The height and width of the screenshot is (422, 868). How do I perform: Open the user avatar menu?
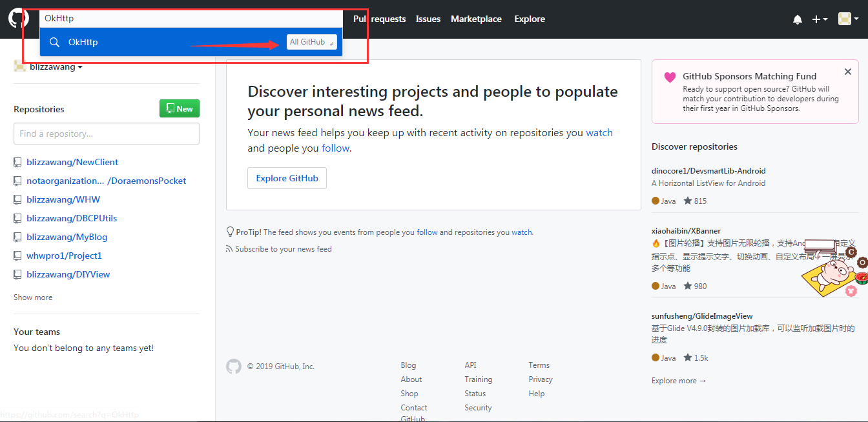848,19
